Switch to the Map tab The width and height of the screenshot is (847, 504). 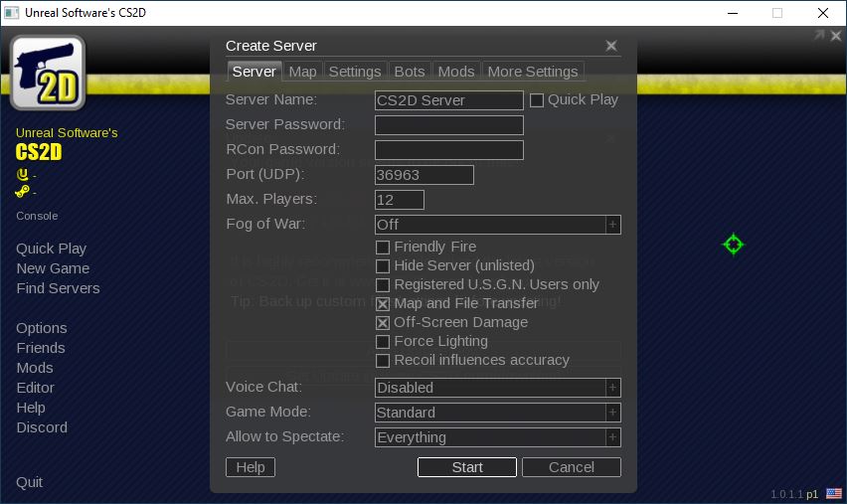302,72
